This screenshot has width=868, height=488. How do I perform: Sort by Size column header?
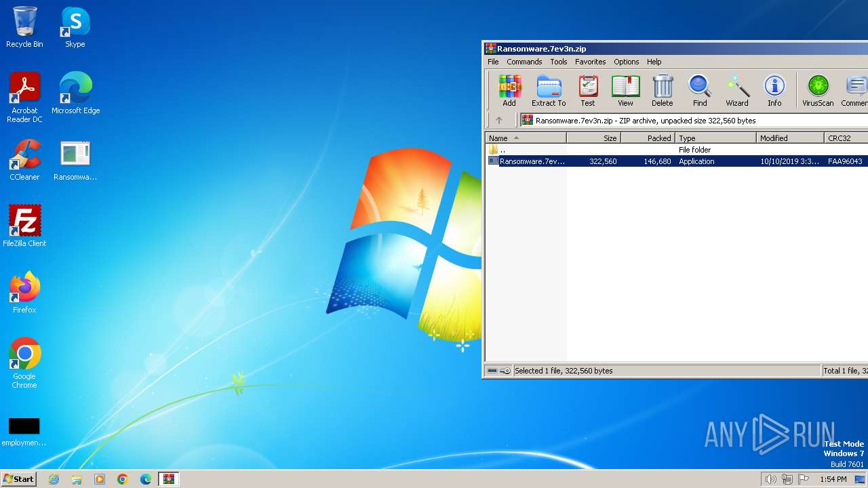point(593,138)
